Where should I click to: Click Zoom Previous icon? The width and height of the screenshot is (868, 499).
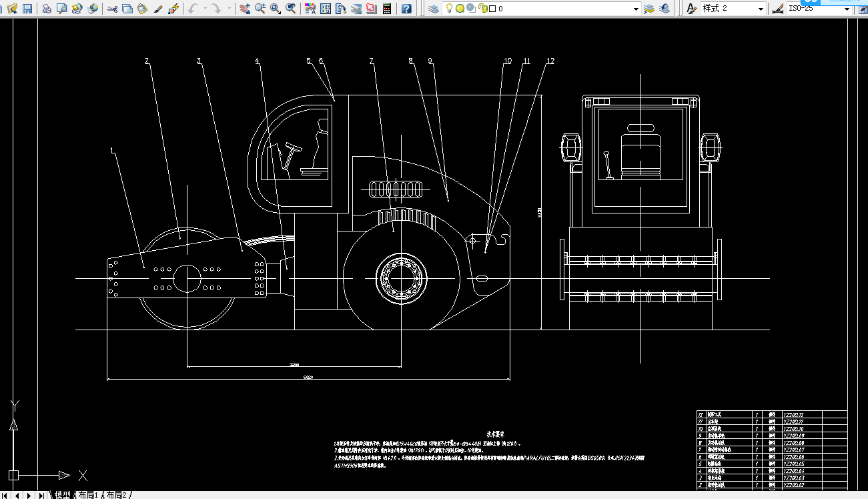[291, 9]
